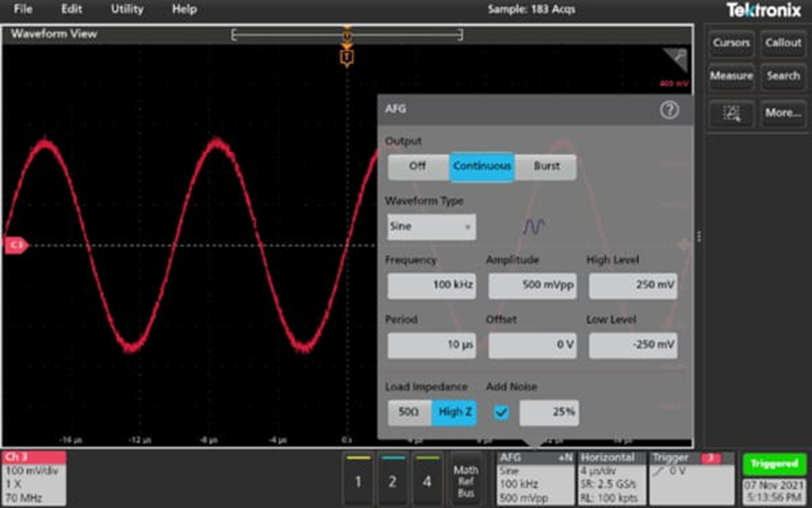Viewport: 812px width, 508px height.
Task: Uncheck the Add Noise checkbox
Action: pos(501,412)
